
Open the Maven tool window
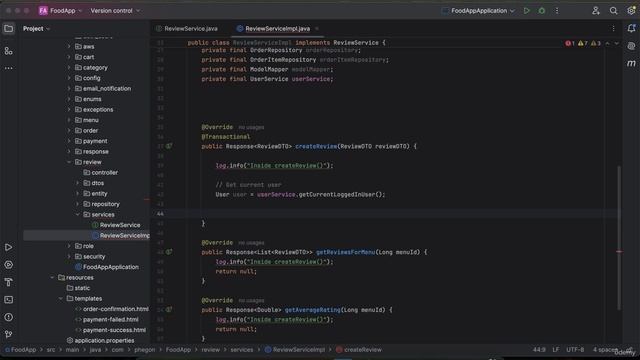tap(631, 63)
